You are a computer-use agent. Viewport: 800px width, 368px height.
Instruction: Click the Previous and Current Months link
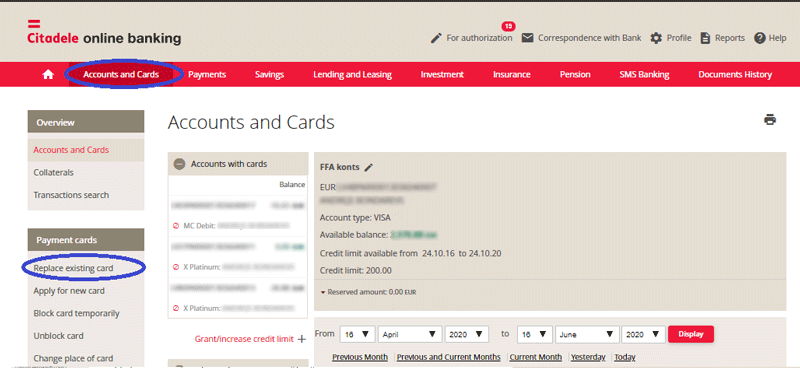click(x=448, y=357)
